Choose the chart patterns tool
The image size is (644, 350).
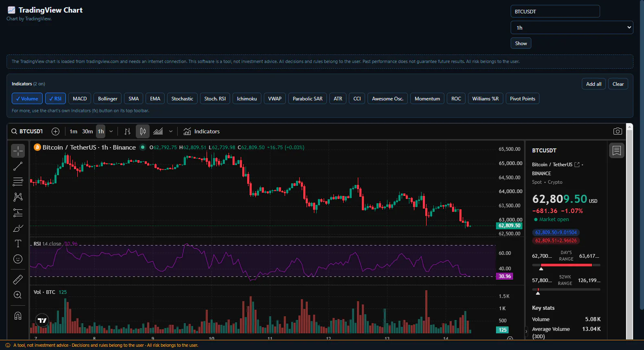coord(18,197)
